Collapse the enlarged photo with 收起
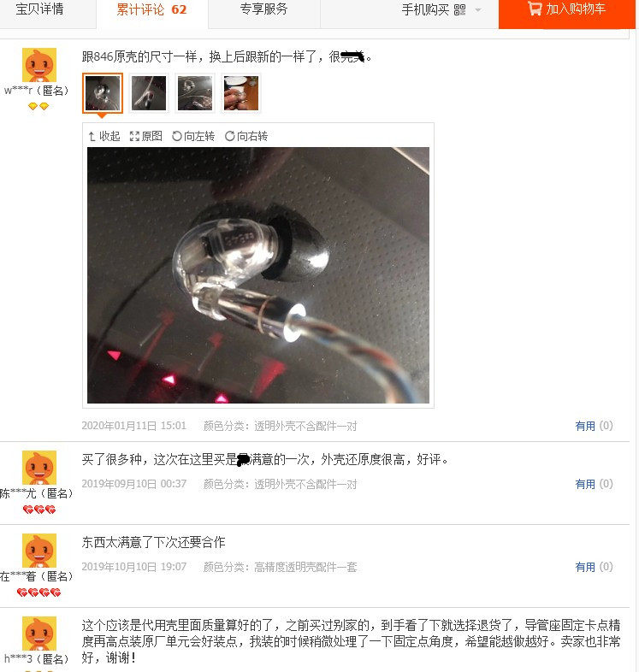 104,136
